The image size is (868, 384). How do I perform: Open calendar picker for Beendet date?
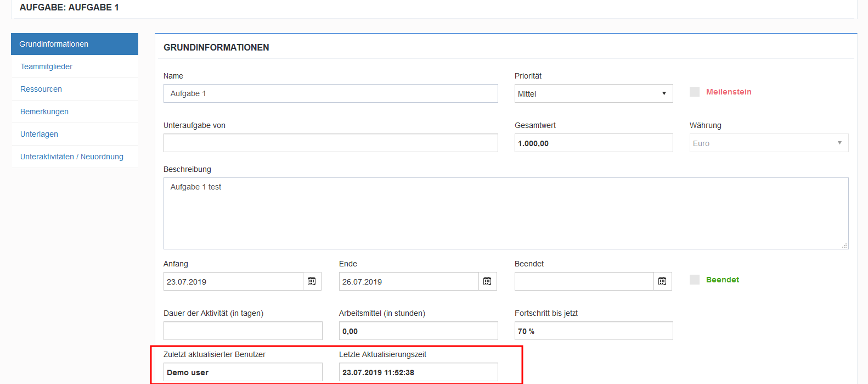(x=662, y=281)
